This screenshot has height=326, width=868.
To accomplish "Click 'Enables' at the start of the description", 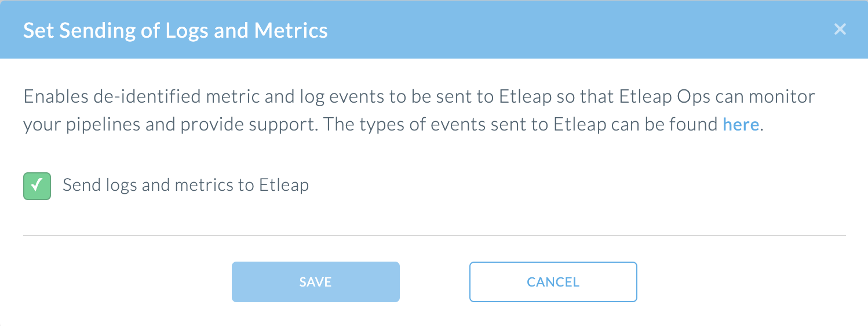I will 56,96.
